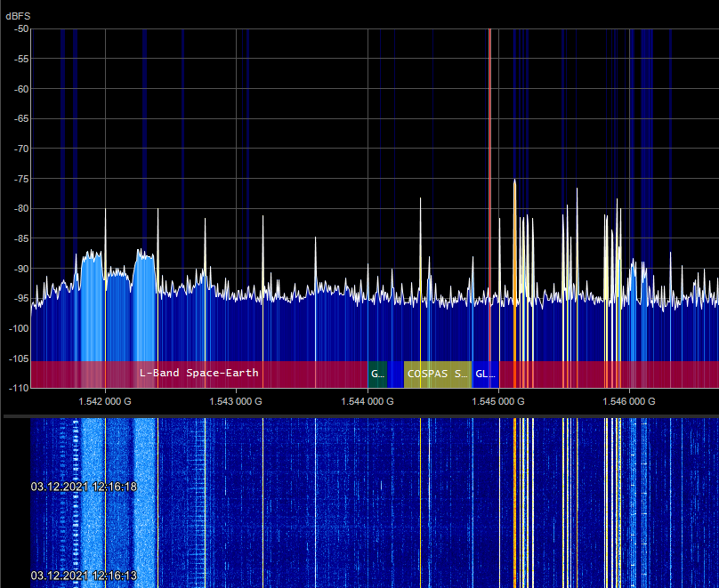Click the 1.544 000 G frequency label
Screen dimensions: 719x588
click(x=368, y=401)
